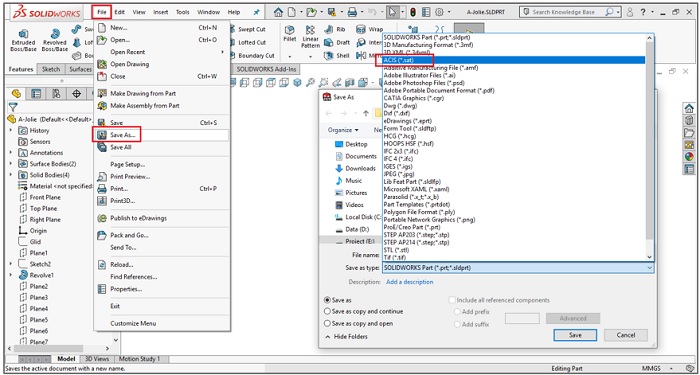Select the Linear Pattern tool
This screenshot has width=700, height=375.
pyautogui.click(x=310, y=37)
